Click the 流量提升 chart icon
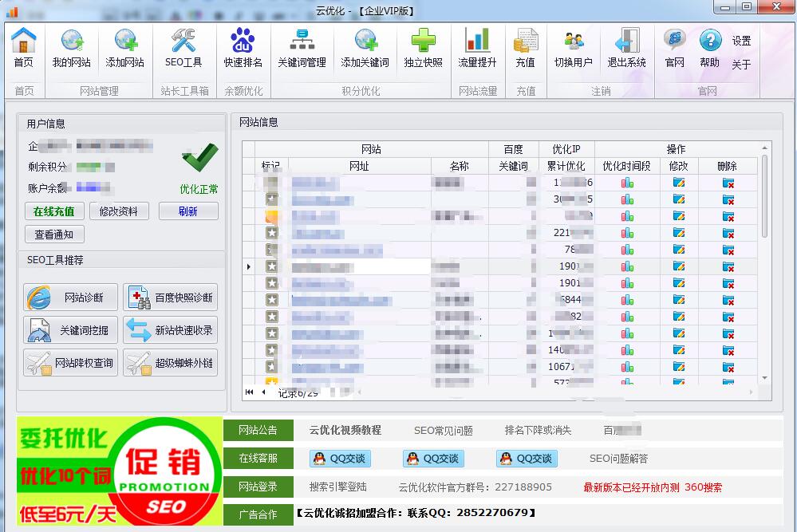This screenshot has width=797, height=532. coord(477,49)
